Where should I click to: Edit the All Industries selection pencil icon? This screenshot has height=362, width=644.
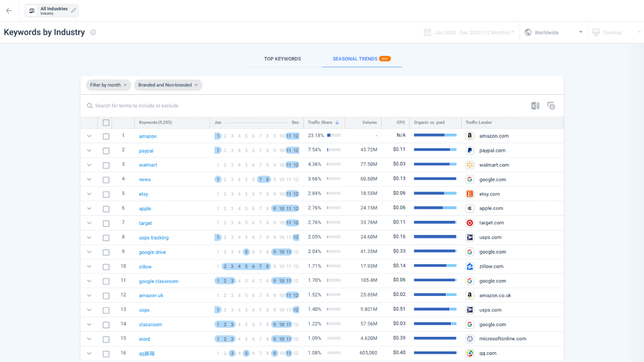74,11
